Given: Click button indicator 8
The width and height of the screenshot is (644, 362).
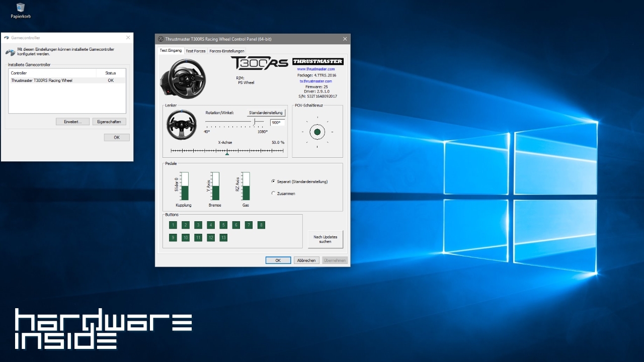Looking at the screenshot, I should click(261, 225).
